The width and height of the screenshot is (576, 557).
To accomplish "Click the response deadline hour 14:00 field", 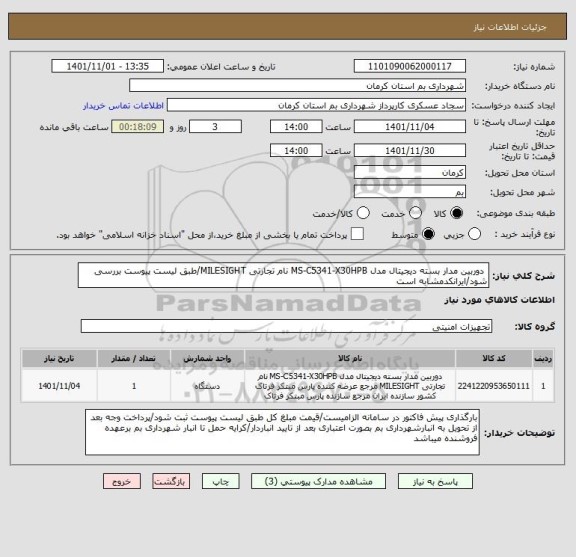I will pyautogui.click(x=296, y=127).
